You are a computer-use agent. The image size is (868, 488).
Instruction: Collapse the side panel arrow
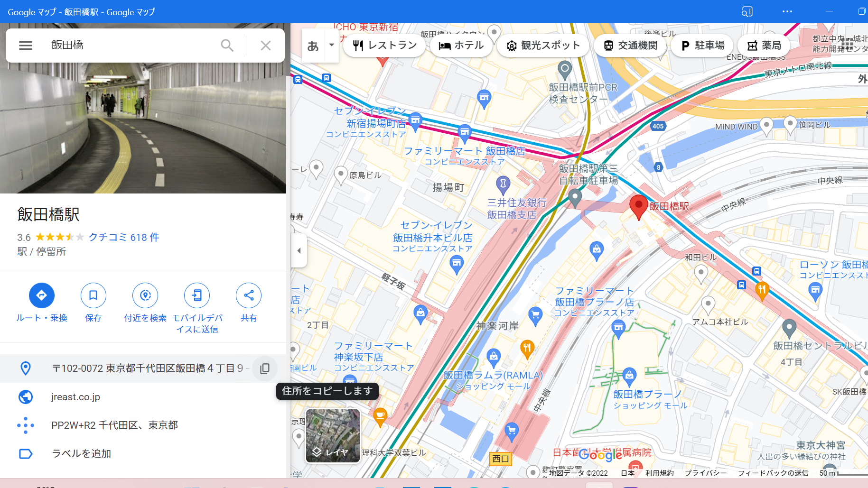click(x=299, y=250)
